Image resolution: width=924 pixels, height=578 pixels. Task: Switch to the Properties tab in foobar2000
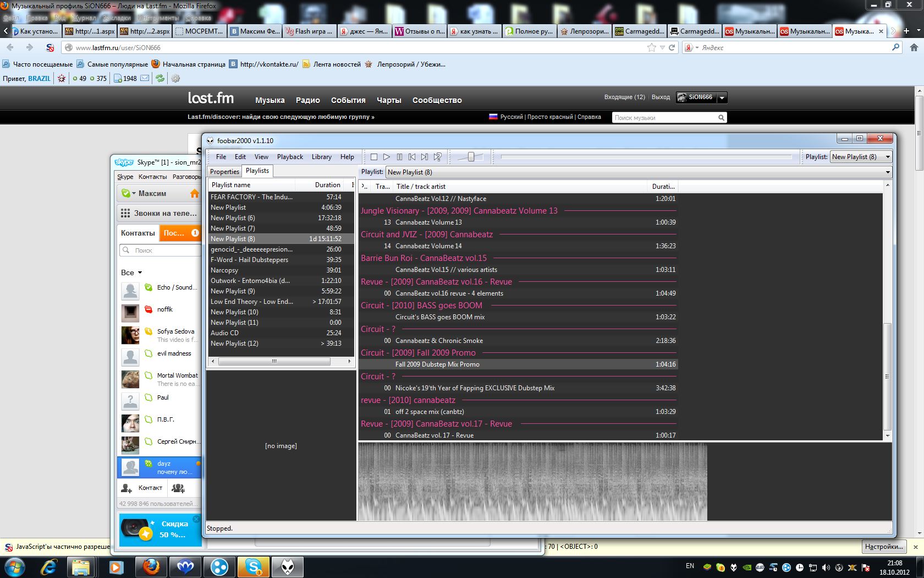point(224,172)
